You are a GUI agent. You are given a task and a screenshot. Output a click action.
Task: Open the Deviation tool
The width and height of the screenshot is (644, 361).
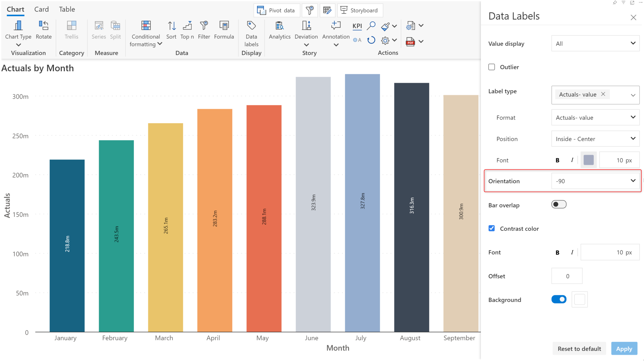306,33
